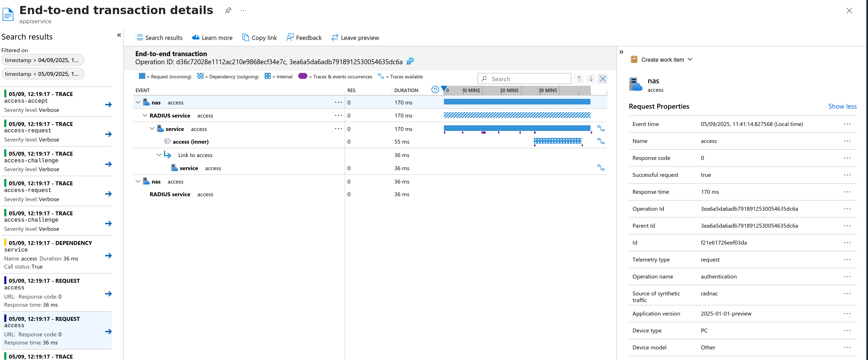Go to previous search match arrow
The width and height of the screenshot is (868, 360).
coord(579,79)
